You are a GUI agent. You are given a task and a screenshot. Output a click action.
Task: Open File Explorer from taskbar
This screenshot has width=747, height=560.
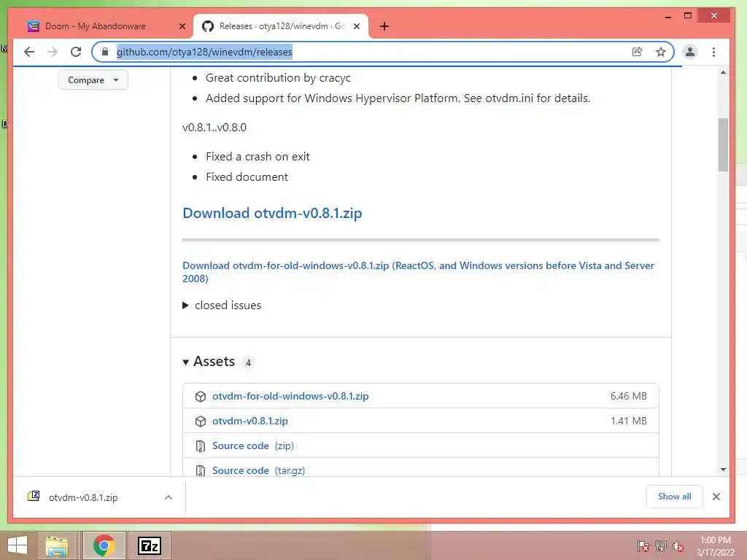pos(57,545)
